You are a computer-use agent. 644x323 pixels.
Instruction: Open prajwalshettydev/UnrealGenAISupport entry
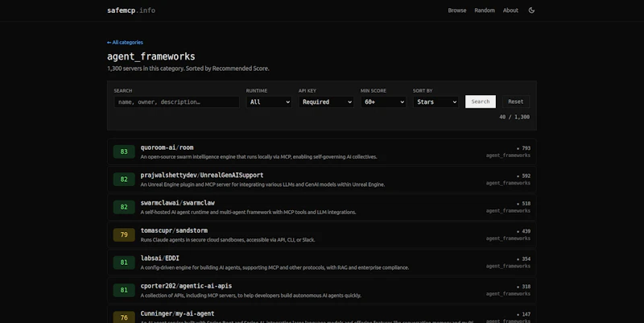point(321,179)
